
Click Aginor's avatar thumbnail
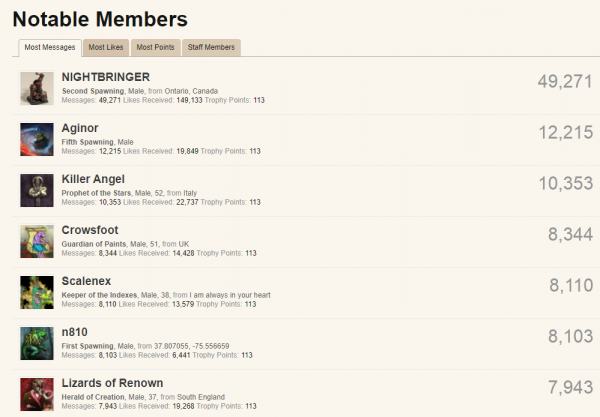[36, 139]
